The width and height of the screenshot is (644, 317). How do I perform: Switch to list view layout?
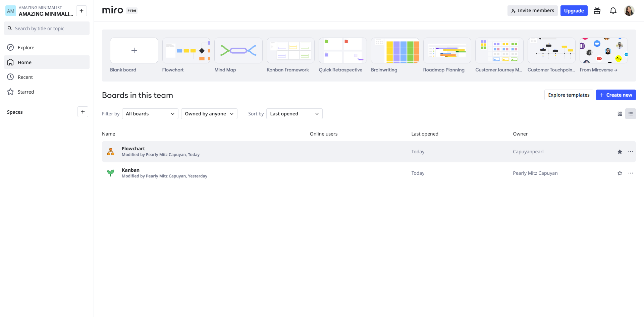pos(630,114)
